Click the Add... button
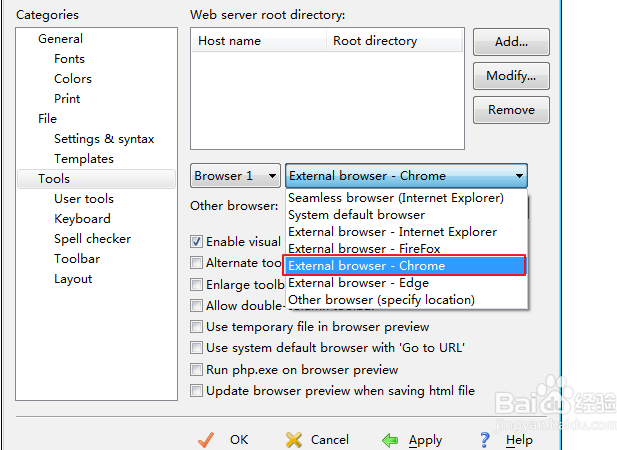This screenshot has height=450, width=617. pyautogui.click(x=511, y=43)
